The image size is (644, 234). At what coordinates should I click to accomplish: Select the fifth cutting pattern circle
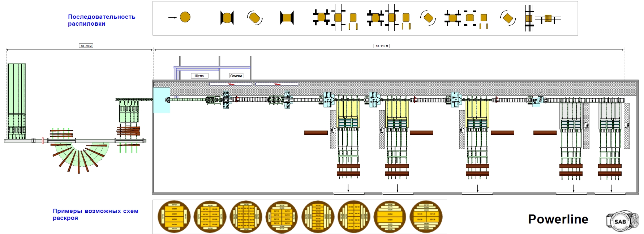[x=318, y=217]
